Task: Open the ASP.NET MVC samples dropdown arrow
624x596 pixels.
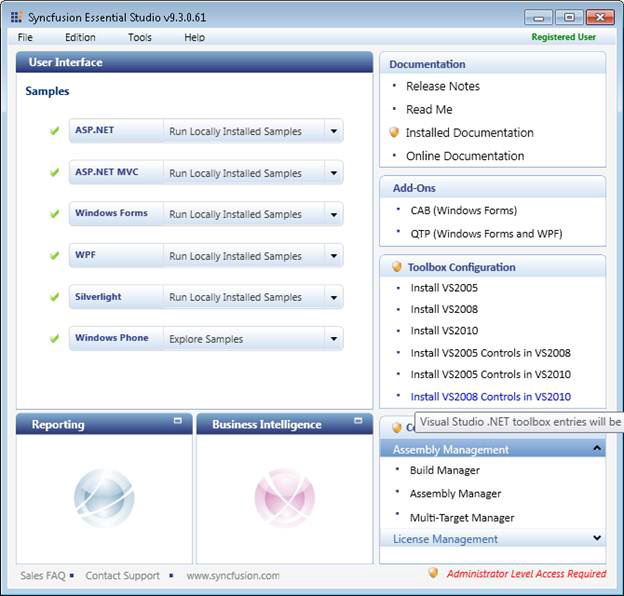Action: pos(334,173)
